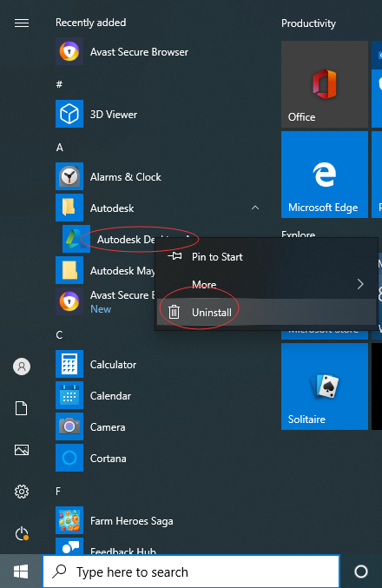Viewport: 382px width, 588px height.
Task: Open Pictures from the Start sidebar
Action: (22, 450)
